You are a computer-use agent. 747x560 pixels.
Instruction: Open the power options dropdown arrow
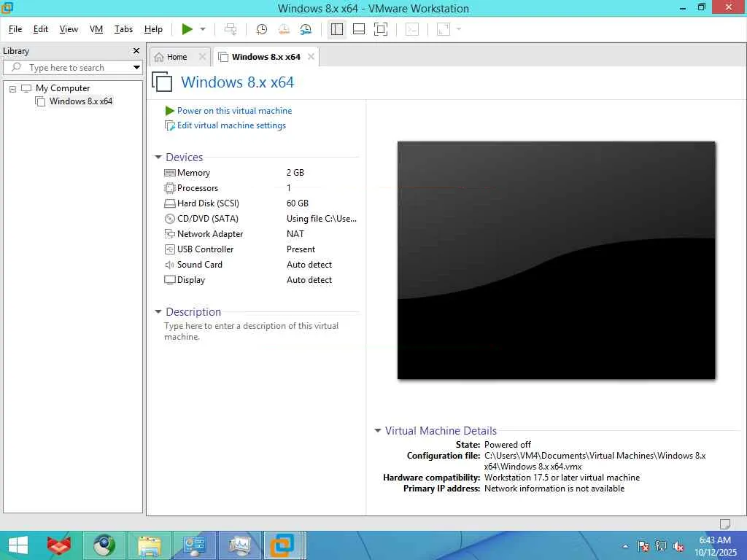coord(203,29)
